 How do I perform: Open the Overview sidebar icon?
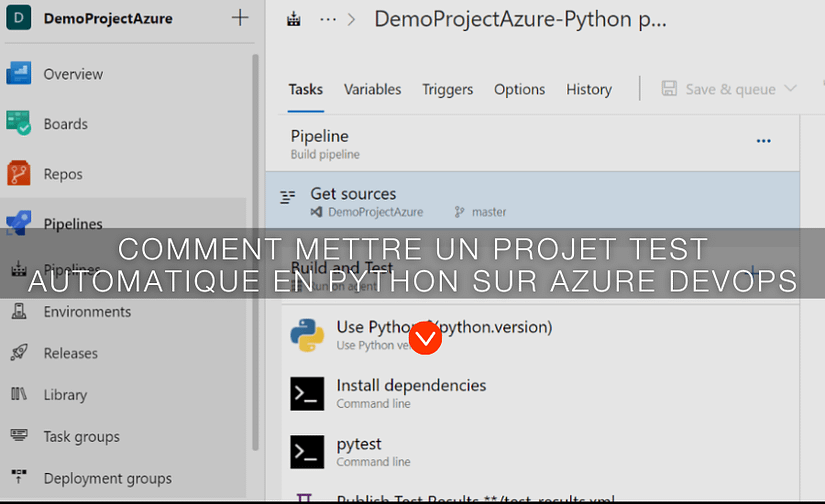pos(18,73)
